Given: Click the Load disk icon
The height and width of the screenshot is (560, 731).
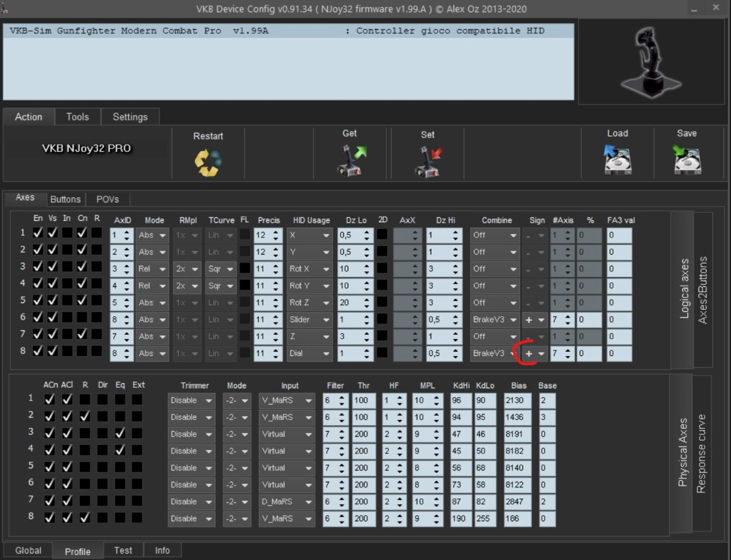Looking at the screenshot, I should pos(617,159).
